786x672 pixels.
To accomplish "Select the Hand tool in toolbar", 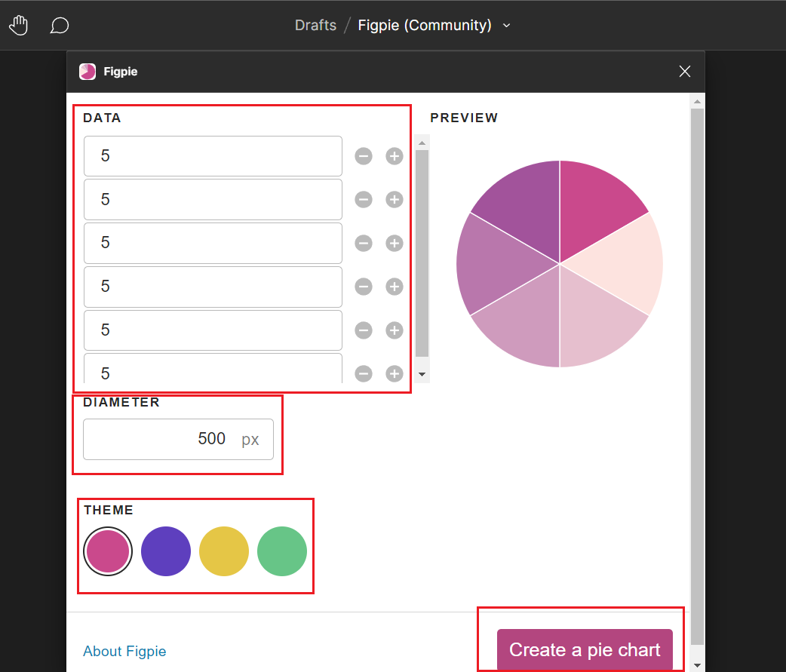I will (x=18, y=26).
